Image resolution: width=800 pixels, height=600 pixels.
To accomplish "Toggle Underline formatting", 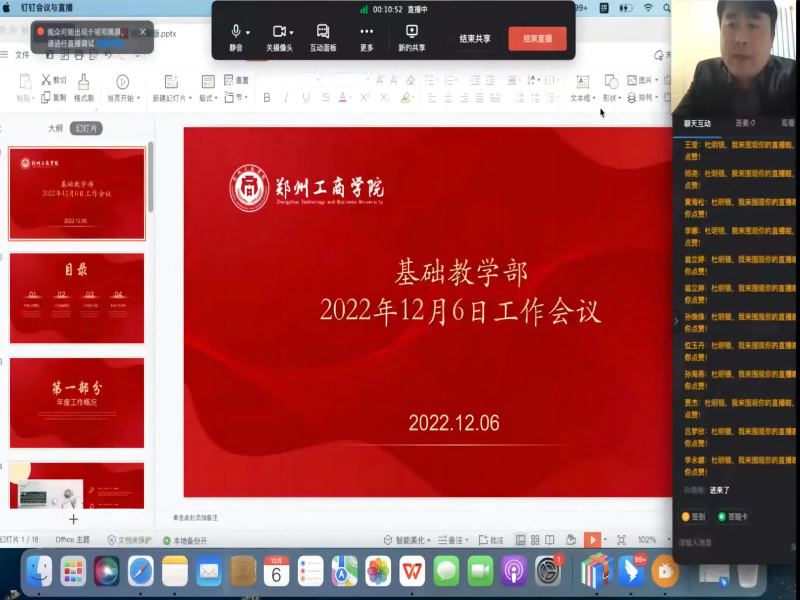I will pyautogui.click(x=306, y=97).
